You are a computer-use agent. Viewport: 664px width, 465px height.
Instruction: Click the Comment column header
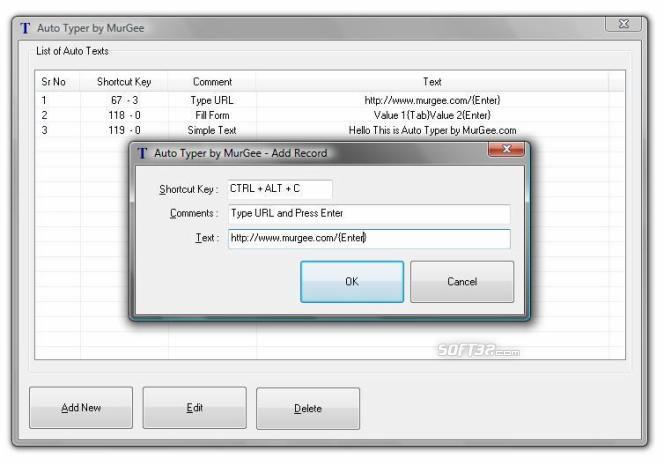tap(212, 82)
